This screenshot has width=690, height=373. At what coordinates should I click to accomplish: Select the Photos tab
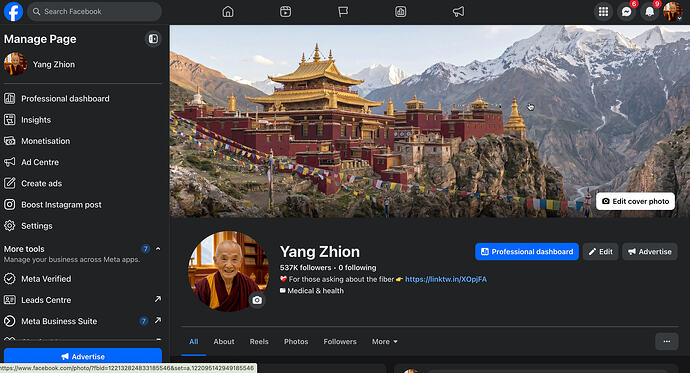pyautogui.click(x=296, y=342)
